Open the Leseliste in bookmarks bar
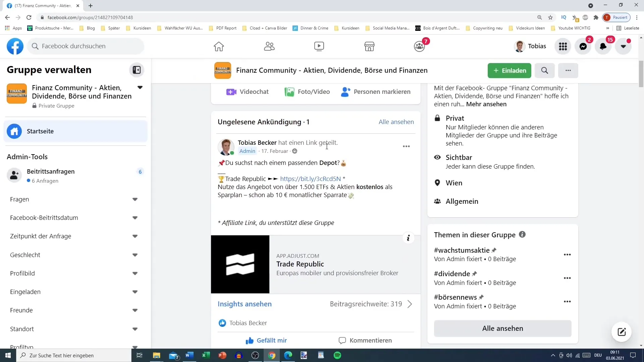 pos(628,28)
